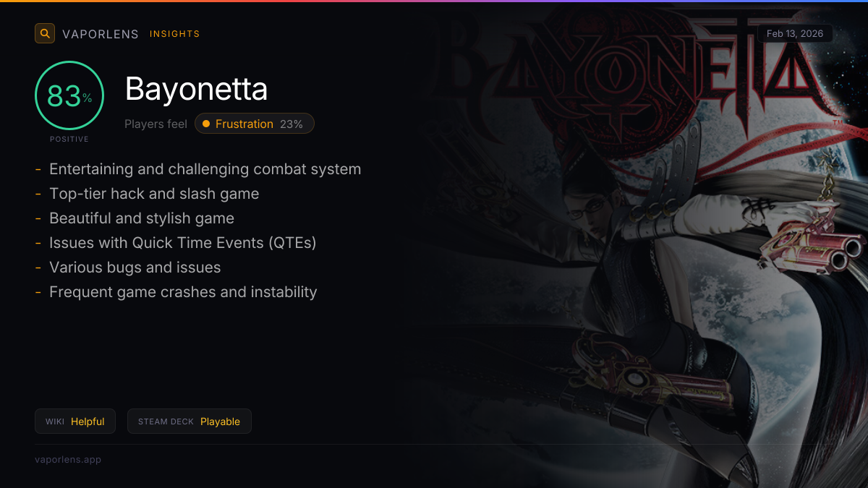Click the VAPORLENS brand name
This screenshot has height=488, width=868.
click(x=101, y=34)
